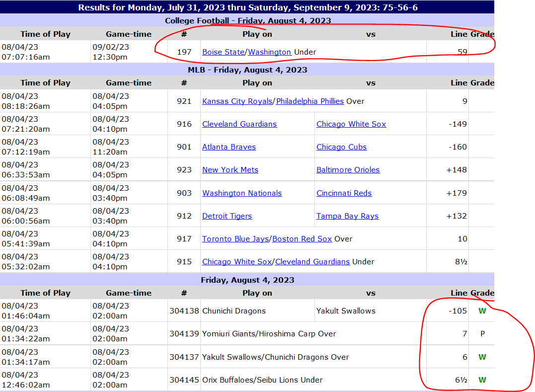Click the Kansas City Royals link
The width and height of the screenshot is (535, 392).
click(x=237, y=101)
